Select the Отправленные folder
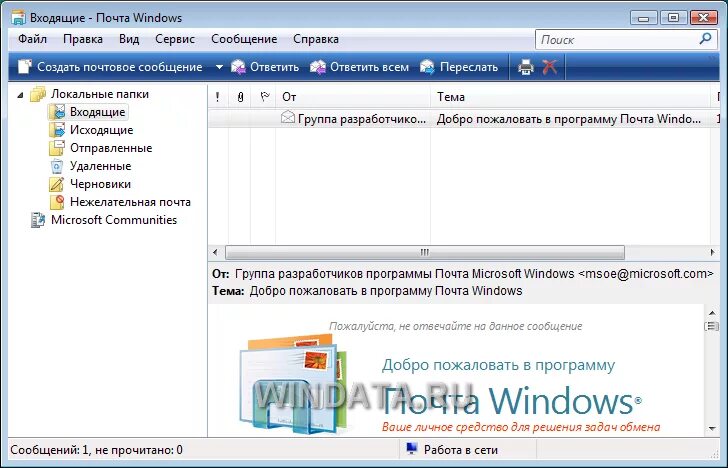Screen dimensions: 728x468 pyautogui.click(x=111, y=148)
